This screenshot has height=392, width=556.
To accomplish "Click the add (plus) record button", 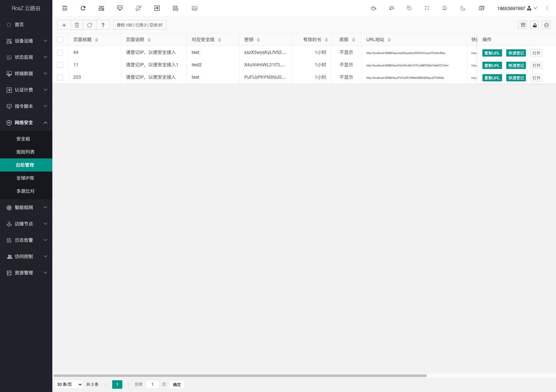I will coord(64,25).
